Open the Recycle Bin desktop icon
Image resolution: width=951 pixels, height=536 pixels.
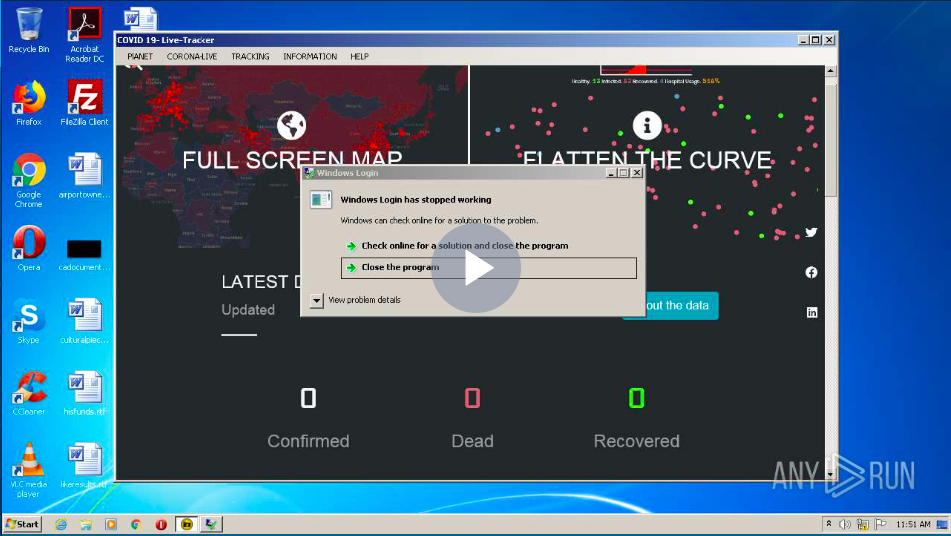pos(29,30)
